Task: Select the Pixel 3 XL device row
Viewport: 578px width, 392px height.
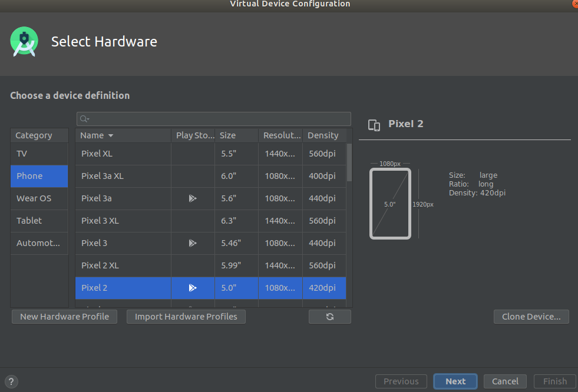Action: pyautogui.click(x=210, y=221)
